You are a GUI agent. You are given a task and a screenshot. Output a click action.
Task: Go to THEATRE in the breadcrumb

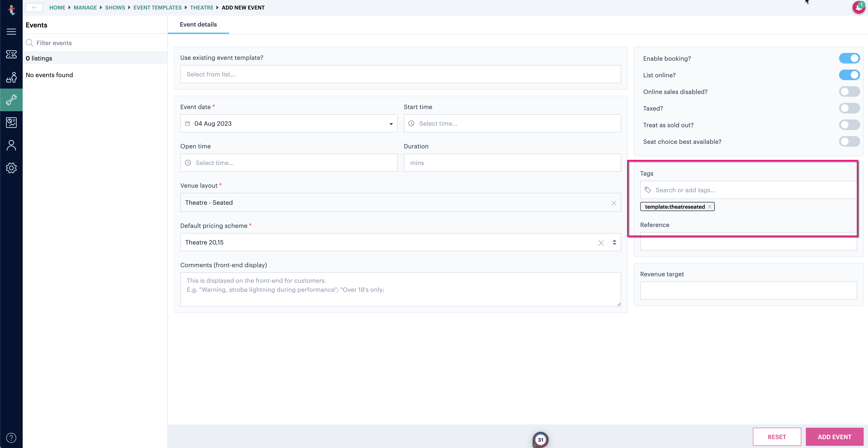point(201,7)
